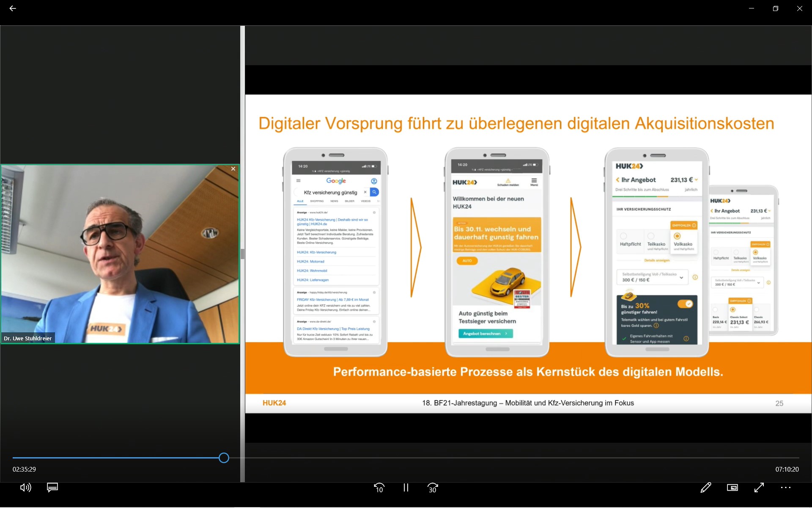This screenshot has height=508, width=812.
Task: Skip back 10 seconds
Action: (x=379, y=488)
